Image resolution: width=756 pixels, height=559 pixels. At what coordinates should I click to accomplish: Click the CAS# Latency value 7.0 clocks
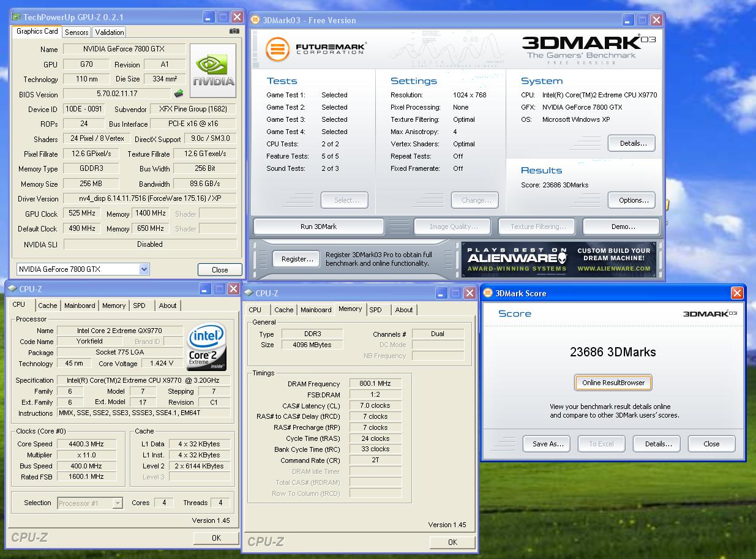tap(375, 405)
